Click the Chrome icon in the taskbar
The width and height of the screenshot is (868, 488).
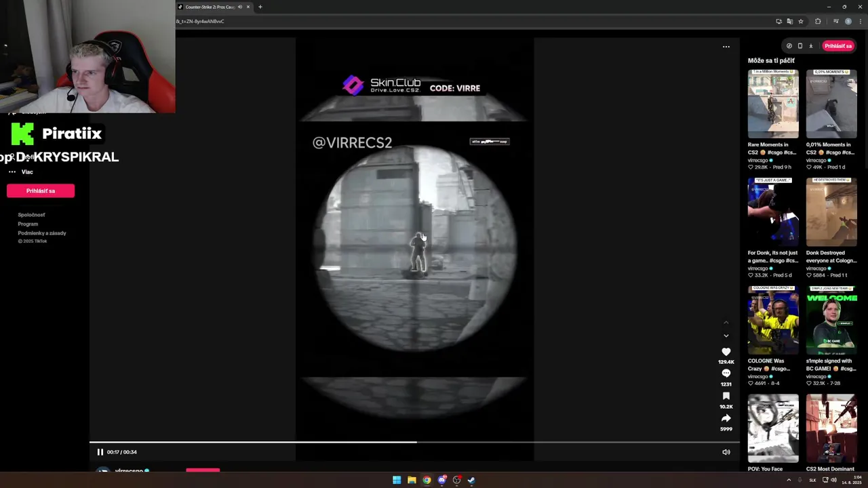tap(427, 480)
